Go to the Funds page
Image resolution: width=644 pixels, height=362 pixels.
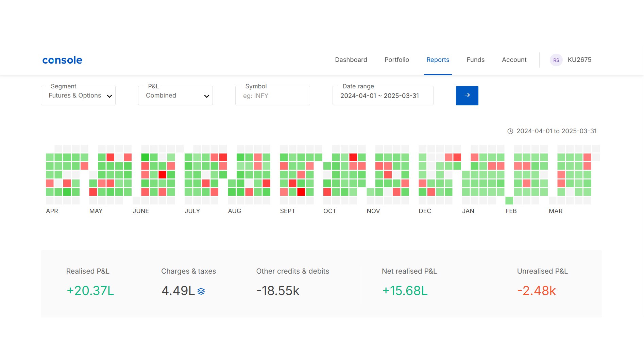click(475, 60)
